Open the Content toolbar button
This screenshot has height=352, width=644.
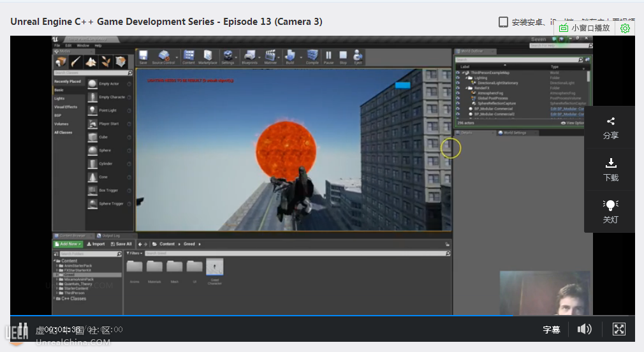point(189,57)
